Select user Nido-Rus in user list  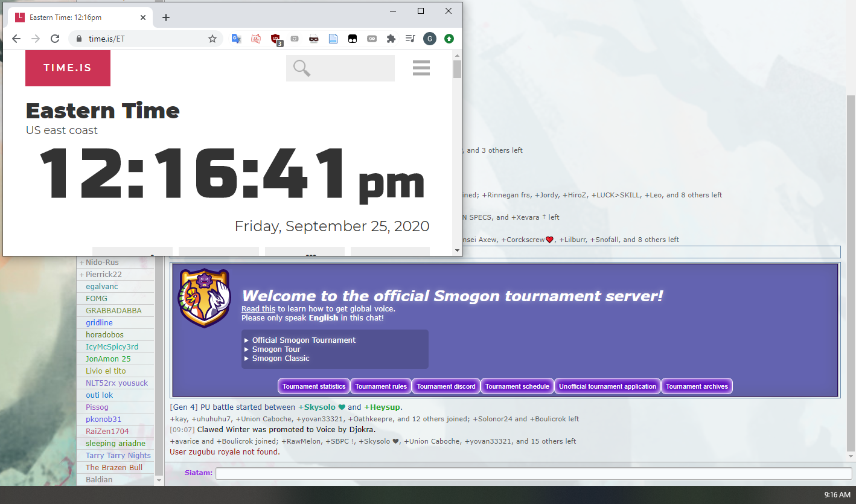(116, 263)
